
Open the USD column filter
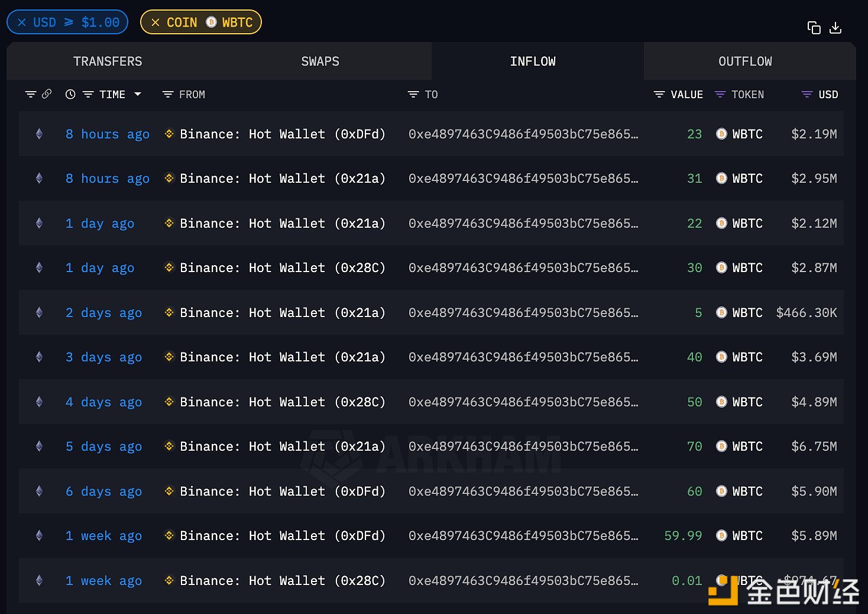pyautogui.click(x=807, y=95)
